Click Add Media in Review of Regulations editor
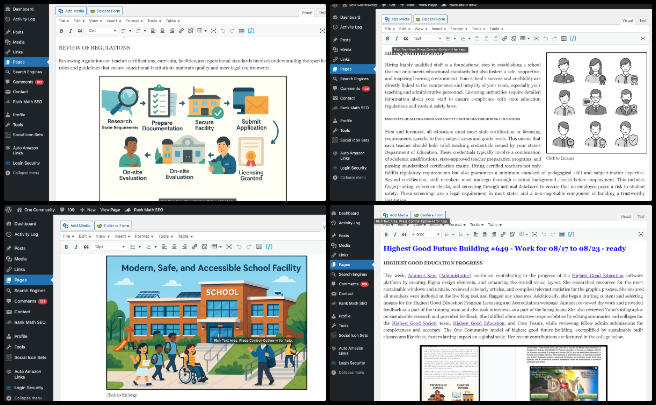The height and width of the screenshot is (405, 656). coord(71,10)
